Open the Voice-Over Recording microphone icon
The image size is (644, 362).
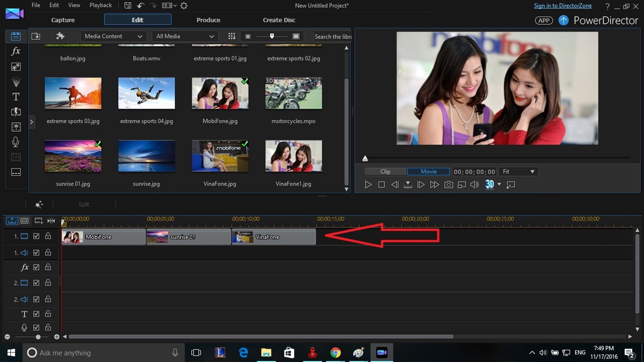(16, 142)
